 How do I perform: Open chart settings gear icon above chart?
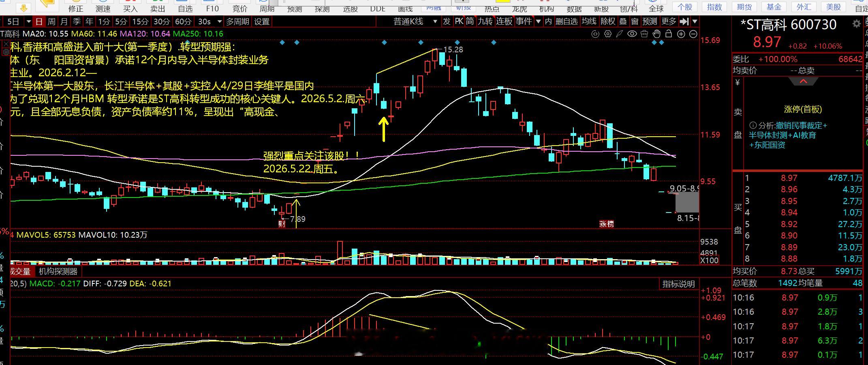[x=607, y=34]
